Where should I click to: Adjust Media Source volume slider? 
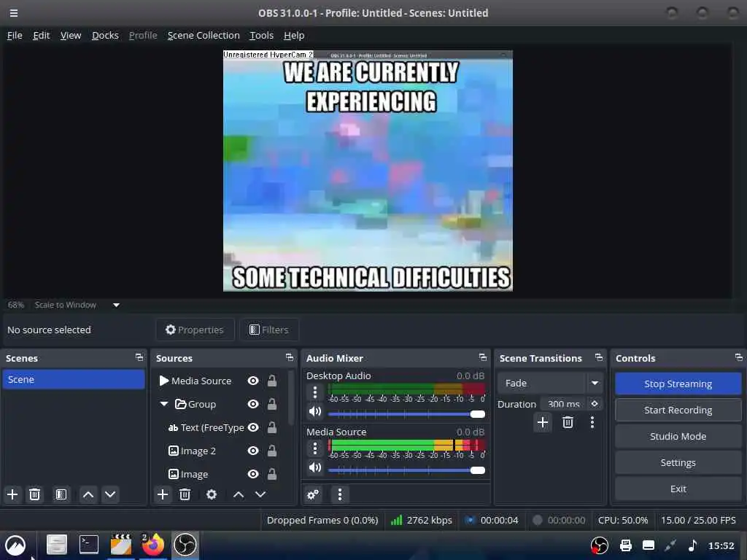pyautogui.click(x=406, y=470)
